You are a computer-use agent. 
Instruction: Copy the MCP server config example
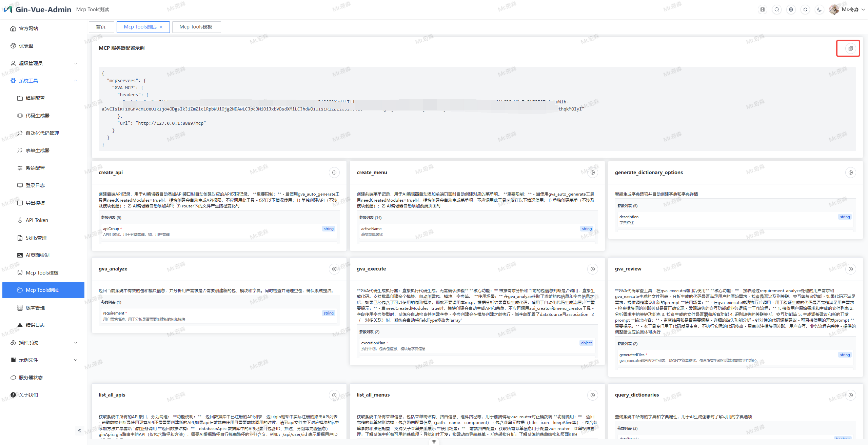click(850, 48)
